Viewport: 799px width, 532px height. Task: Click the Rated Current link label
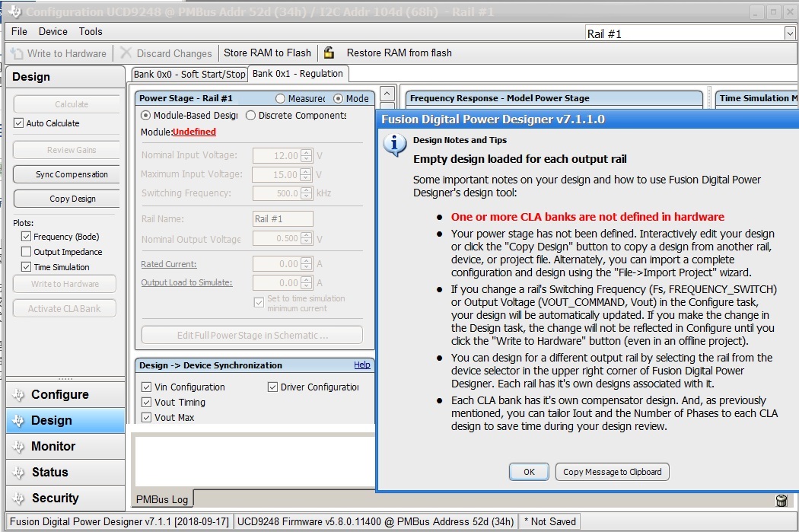coord(169,264)
